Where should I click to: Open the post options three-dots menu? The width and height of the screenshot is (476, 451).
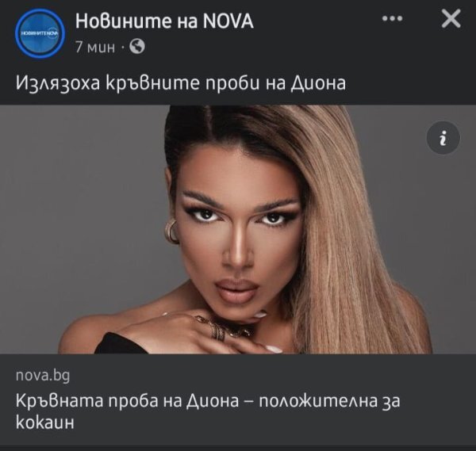(x=392, y=19)
